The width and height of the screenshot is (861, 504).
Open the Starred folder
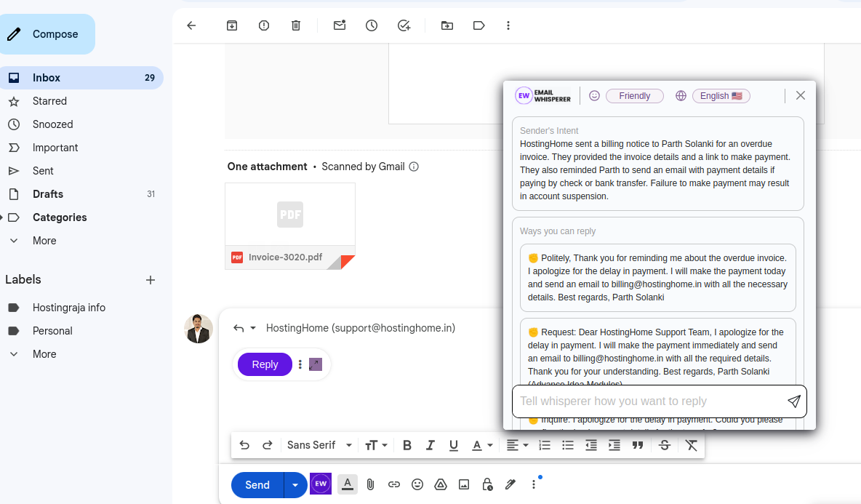(x=49, y=101)
